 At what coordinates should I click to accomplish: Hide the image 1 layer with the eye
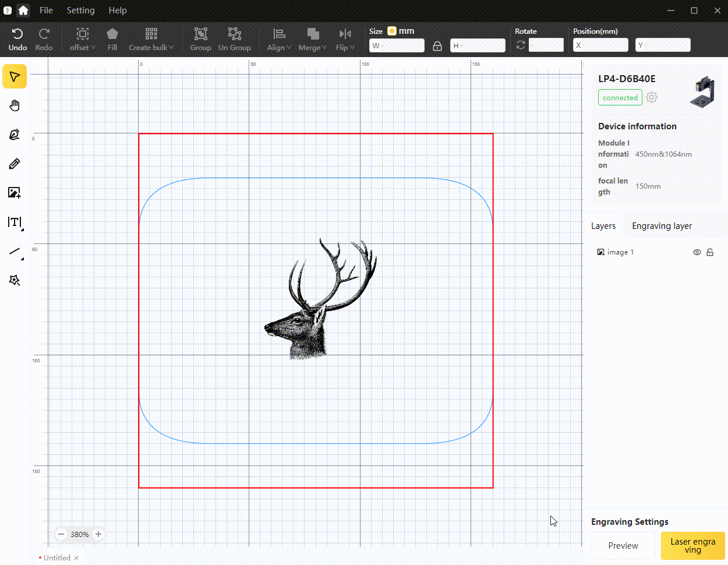click(697, 252)
